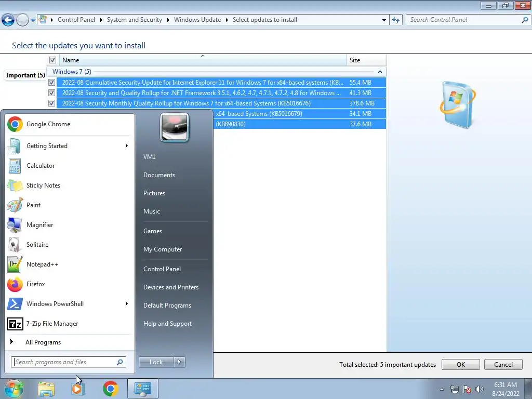The height and width of the screenshot is (399, 532).
Task: Open Magnifier from the Start menu
Action: click(x=70, y=224)
